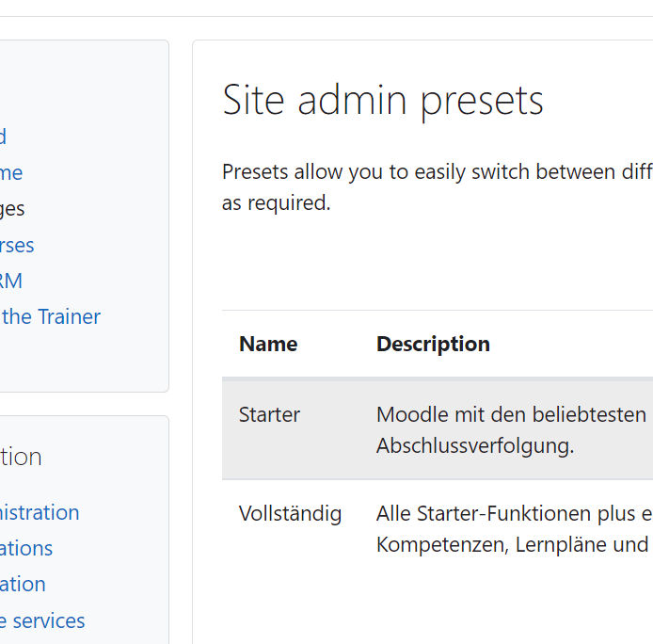
Task: Select the Vollständig preset name
Action: pyautogui.click(x=290, y=513)
